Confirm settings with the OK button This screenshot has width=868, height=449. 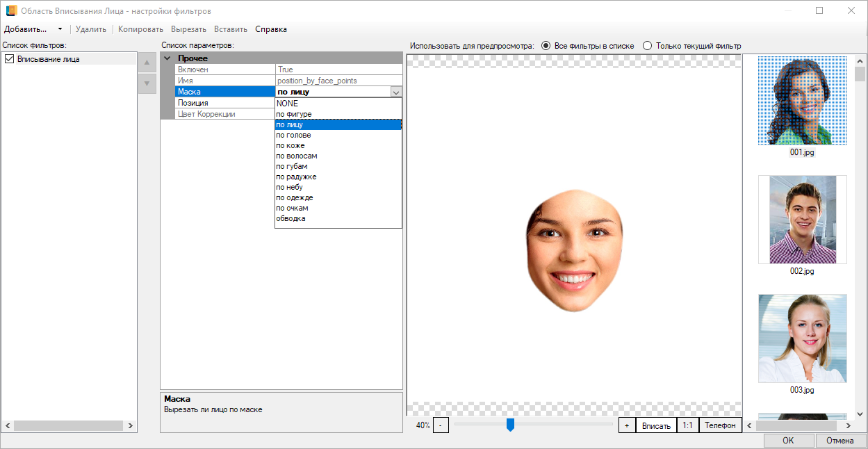[788, 441]
